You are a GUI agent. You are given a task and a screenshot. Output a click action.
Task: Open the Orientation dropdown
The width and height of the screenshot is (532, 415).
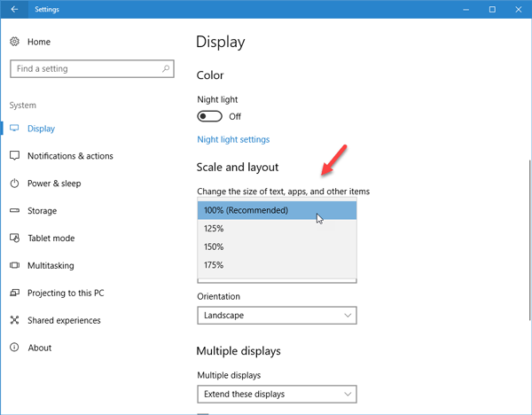pyautogui.click(x=276, y=315)
